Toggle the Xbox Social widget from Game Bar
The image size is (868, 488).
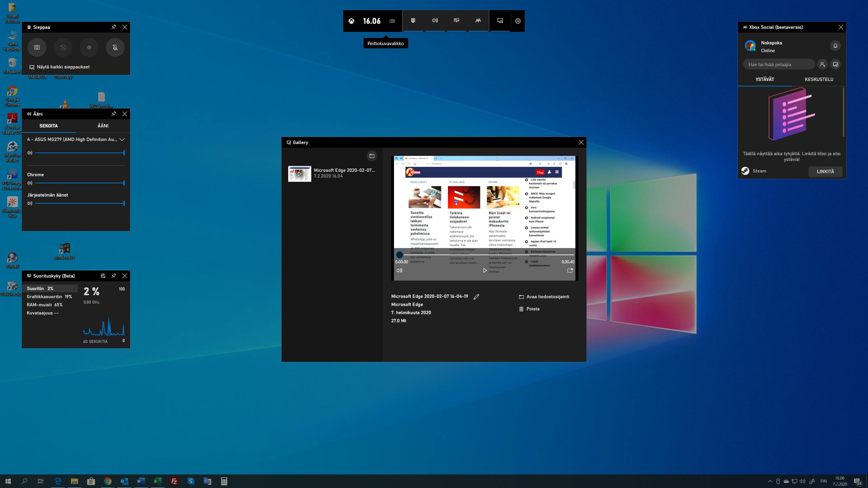[x=478, y=21]
